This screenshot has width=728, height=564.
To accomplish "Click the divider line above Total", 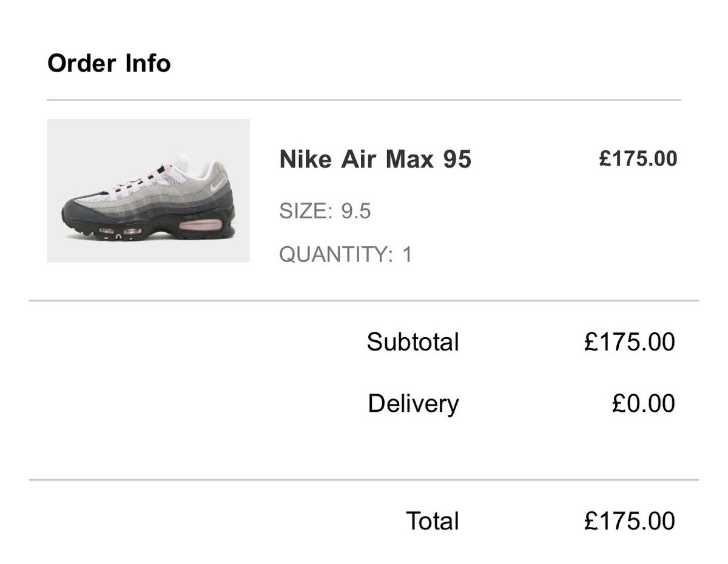I will [x=364, y=480].
